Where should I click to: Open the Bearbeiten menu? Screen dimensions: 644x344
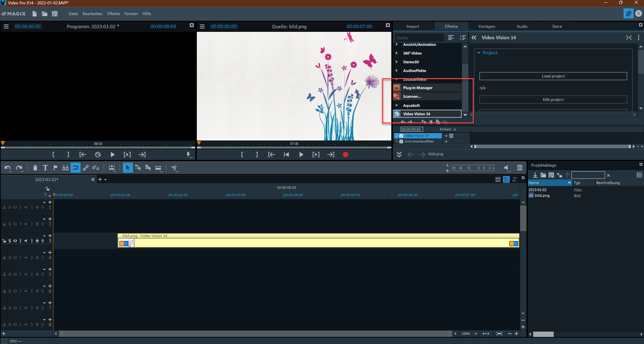[93, 14]
